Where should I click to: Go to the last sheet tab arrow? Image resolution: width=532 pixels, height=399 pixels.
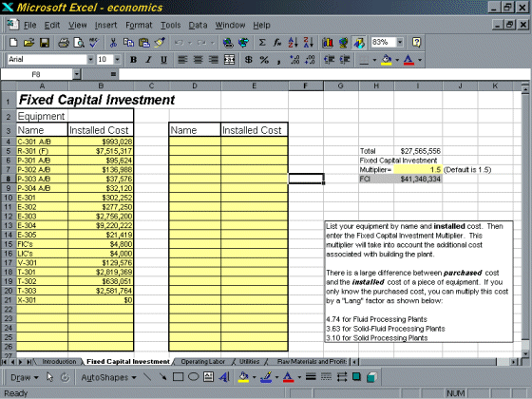point(28,362)
